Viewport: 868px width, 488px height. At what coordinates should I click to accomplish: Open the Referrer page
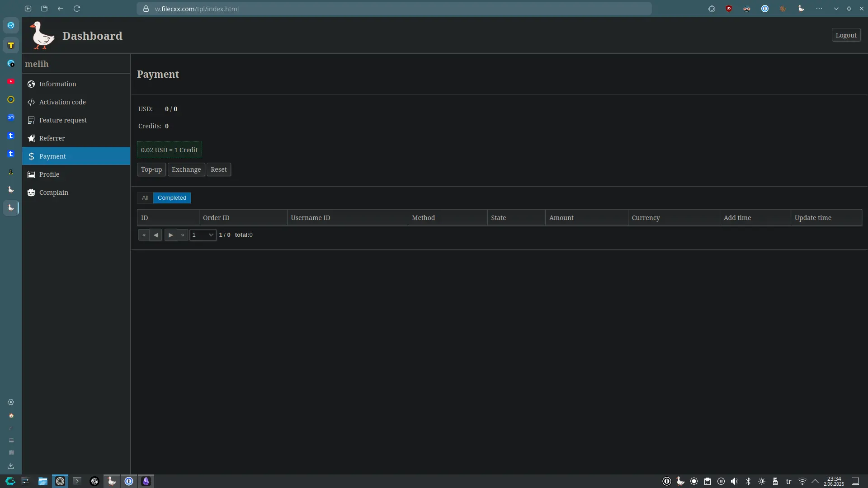76,138
